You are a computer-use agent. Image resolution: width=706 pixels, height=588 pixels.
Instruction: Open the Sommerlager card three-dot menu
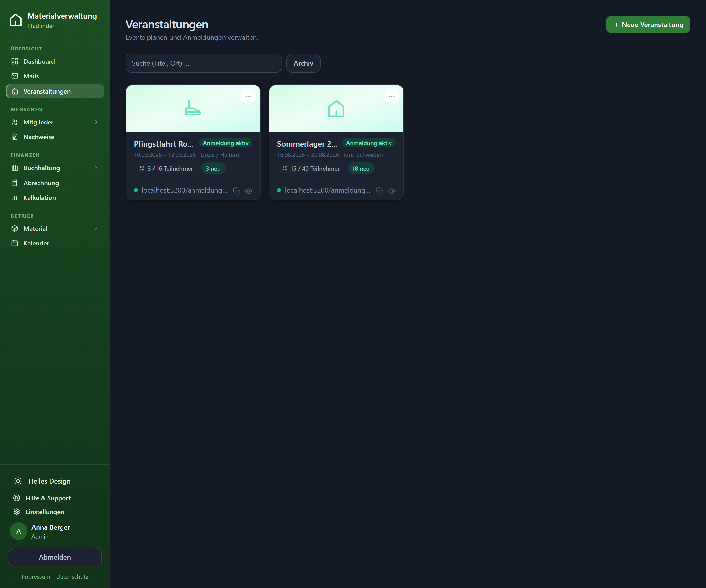pyautogui.click(x=392, y=97)
